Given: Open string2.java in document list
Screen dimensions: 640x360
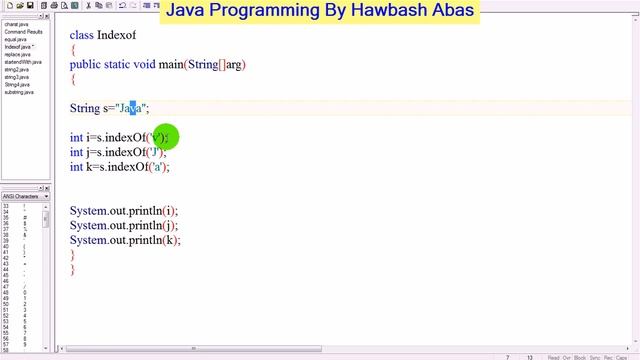Looking at the screenshot, I should click(17, 70).
